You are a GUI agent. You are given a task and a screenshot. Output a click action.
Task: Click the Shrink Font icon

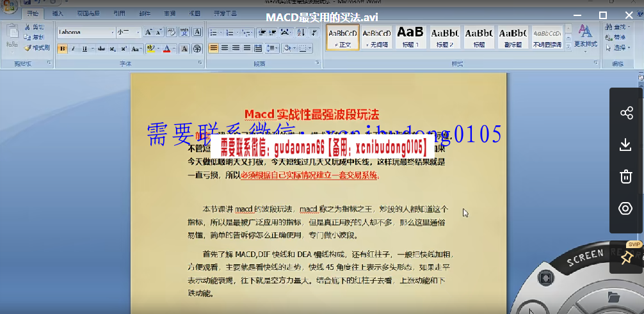(x=159, y=32)
